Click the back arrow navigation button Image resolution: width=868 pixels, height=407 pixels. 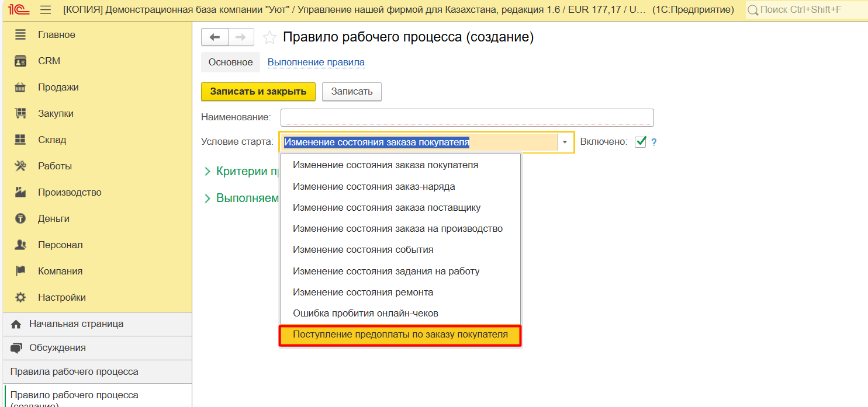point(215,37)
